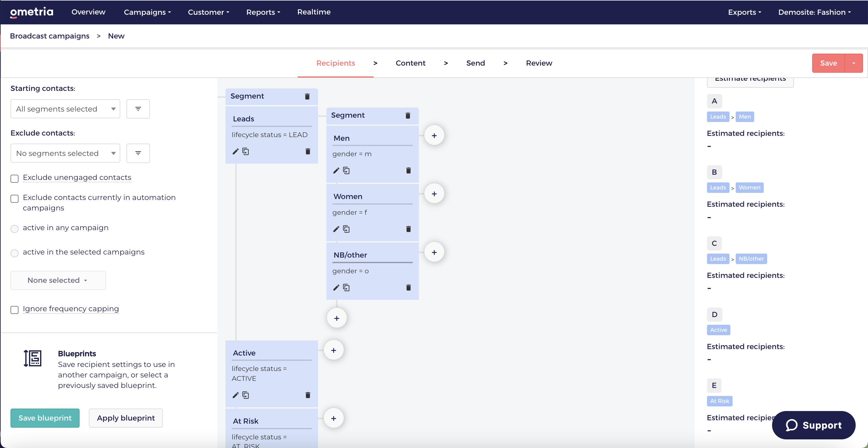The width and height of the screenshot is (868, 448).
Task: Tick the Ignore frequency capping checkbox
Action: (x=14, y=310)
